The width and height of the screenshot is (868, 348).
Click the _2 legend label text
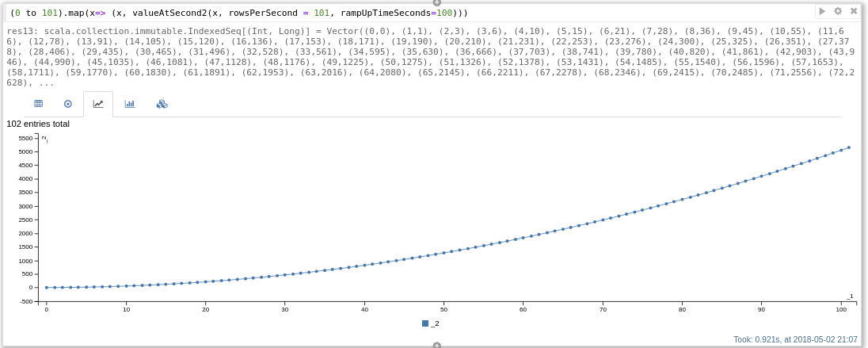(435, 323)
